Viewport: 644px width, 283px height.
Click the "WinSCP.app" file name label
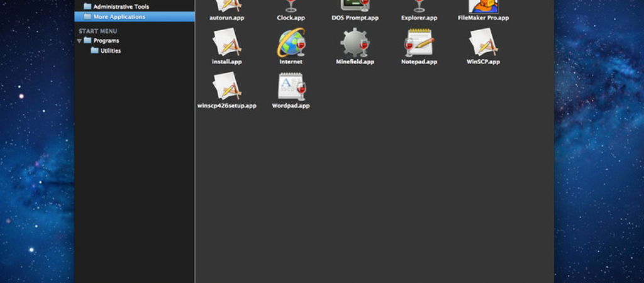[x=483, y=62]
